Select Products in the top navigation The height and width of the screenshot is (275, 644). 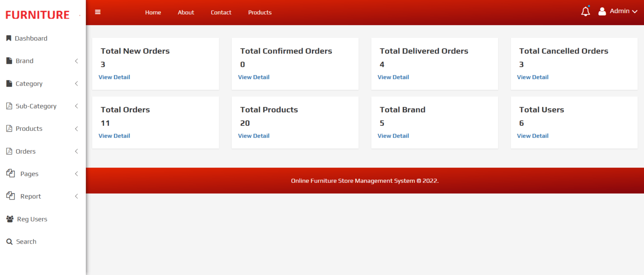(260, 12)
